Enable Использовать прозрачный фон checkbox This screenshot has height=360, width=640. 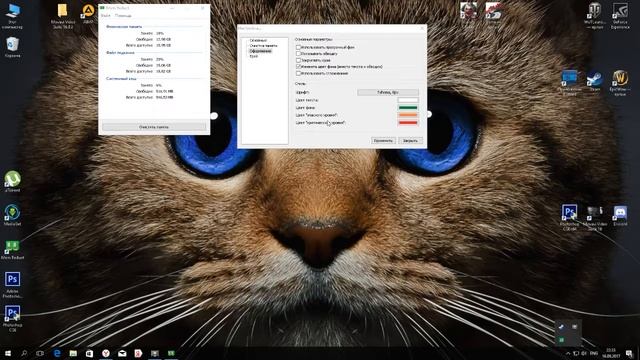(x=298, y=47)
